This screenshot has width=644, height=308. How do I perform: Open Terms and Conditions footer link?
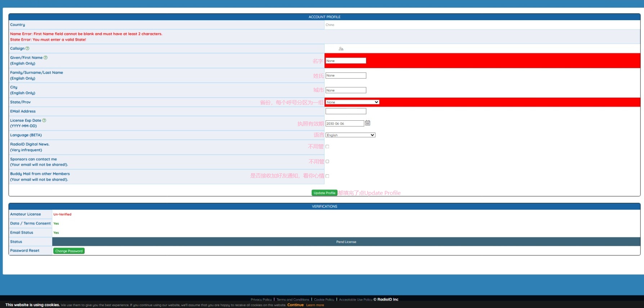(293, 300)
